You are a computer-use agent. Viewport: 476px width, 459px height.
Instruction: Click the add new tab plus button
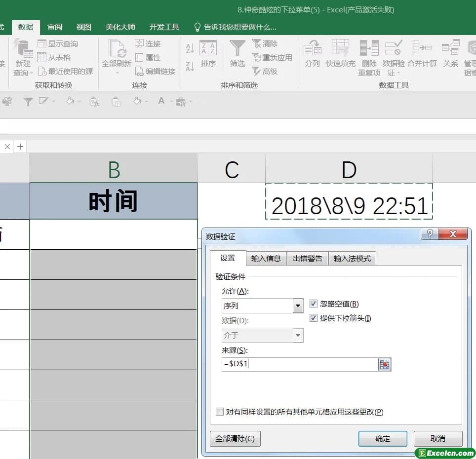(20, 147)
